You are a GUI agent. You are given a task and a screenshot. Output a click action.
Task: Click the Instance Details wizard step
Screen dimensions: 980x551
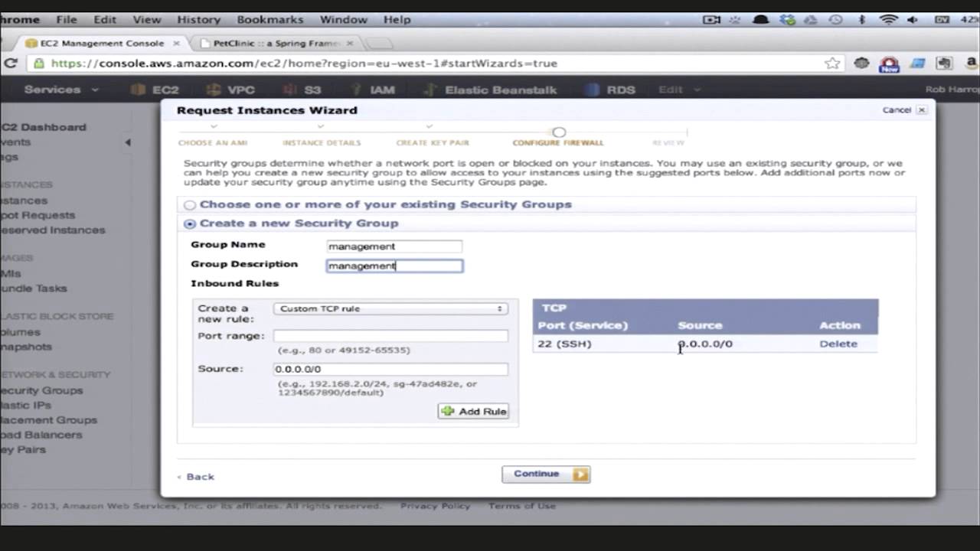[x=322, y=142]
